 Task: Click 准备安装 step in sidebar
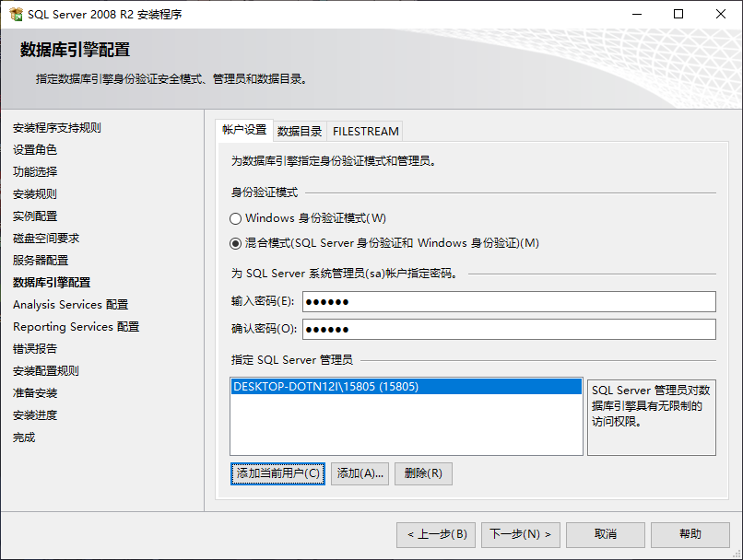point(35,393)
